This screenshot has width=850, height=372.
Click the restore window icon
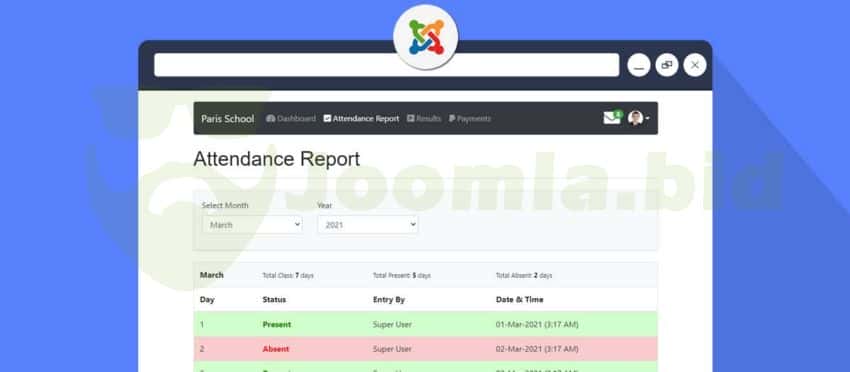(x=667, y=65)
